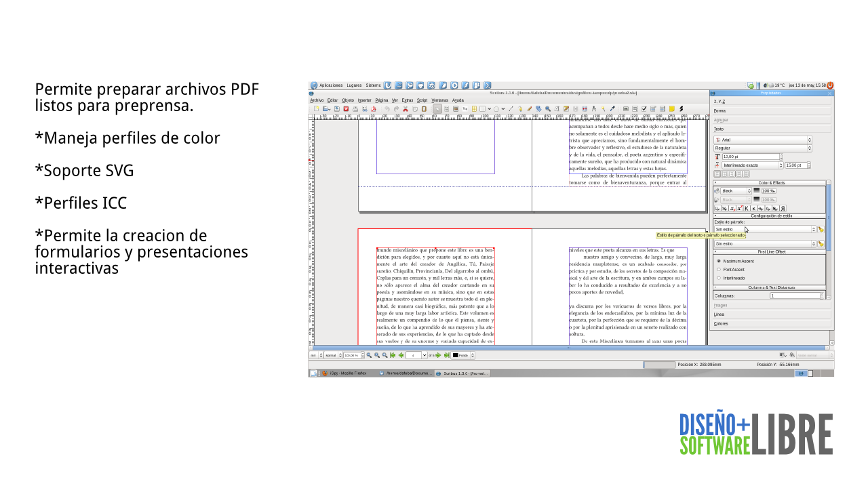The width and height of the screenshot is (868, 488).
Task: Open the Archivo menu
Action: (317, 100)
